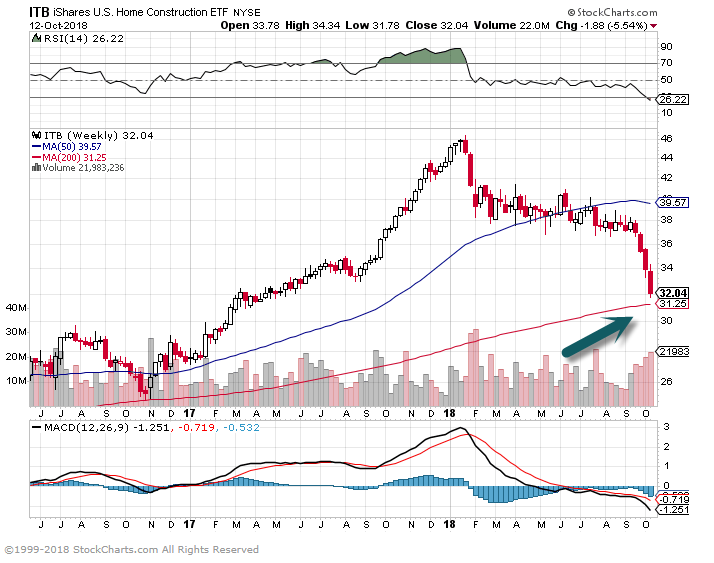
Task: Click the ITB (Weekly) 32.04 legend
Action: (98, 135)
